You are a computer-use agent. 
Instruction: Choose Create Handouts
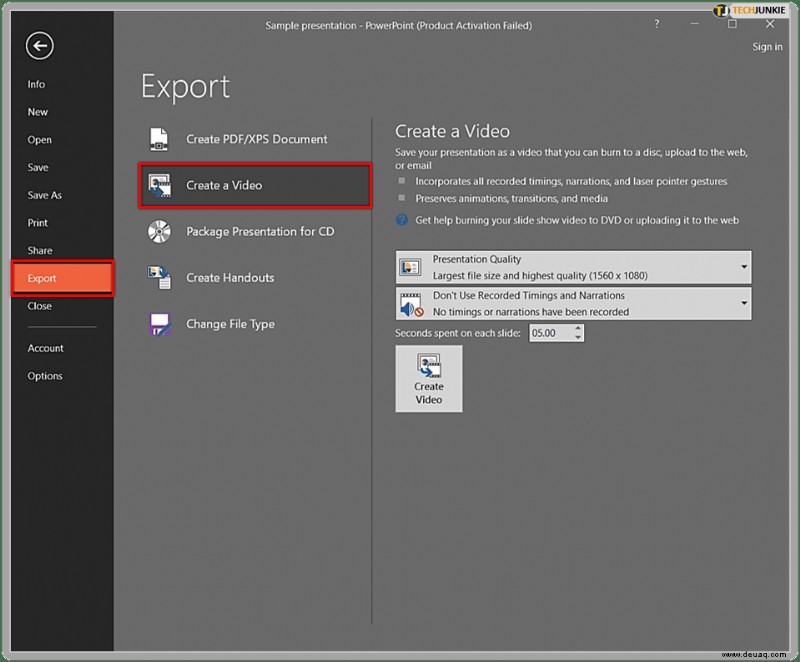pos(255,277)
